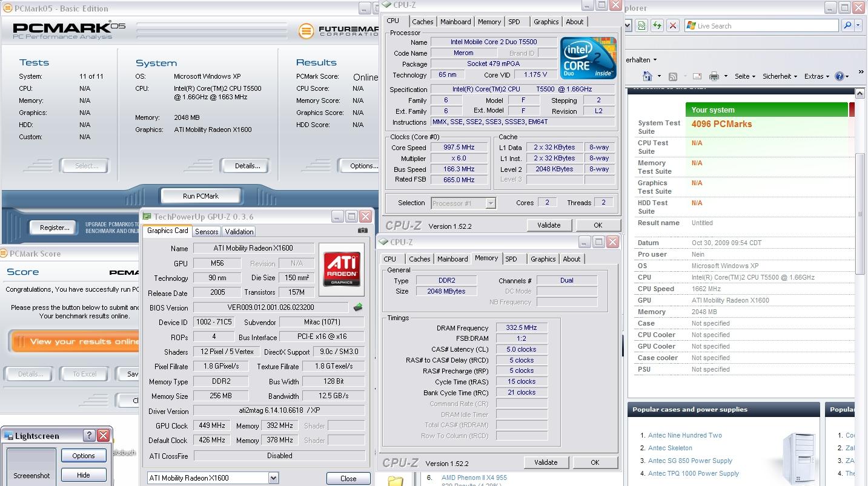Image resolution: width=868 pixels, height=486 pixels.
Task: Open About tab in CPU-Z Memory window
Action: [572, 259]
